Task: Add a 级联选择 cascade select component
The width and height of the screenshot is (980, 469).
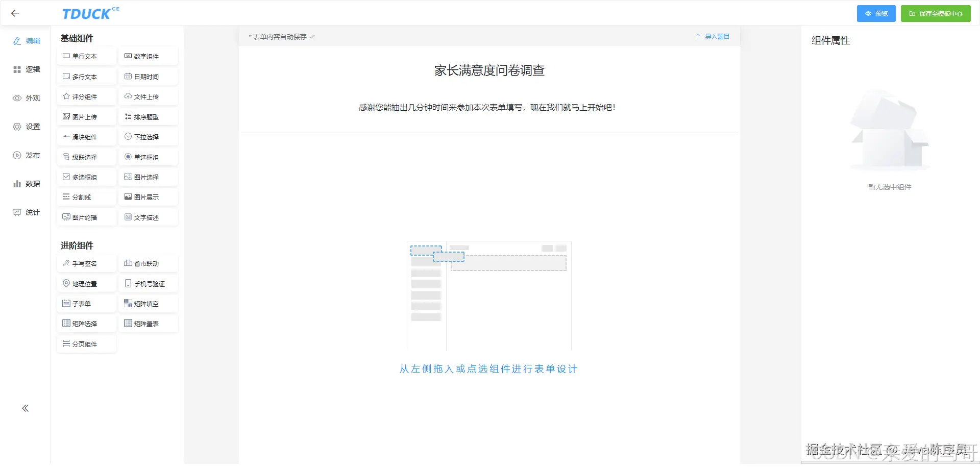Action: point(87,157)
